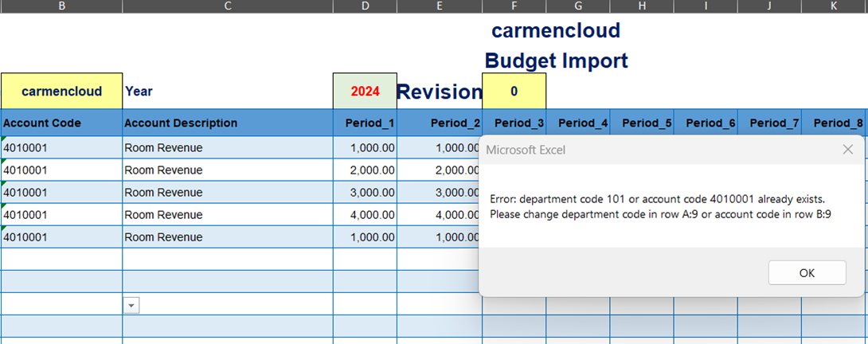The height and width of the screenshot is (344, 868).
Task: Click Room Revenue in the 4,000.00 row
Action: 163,214
